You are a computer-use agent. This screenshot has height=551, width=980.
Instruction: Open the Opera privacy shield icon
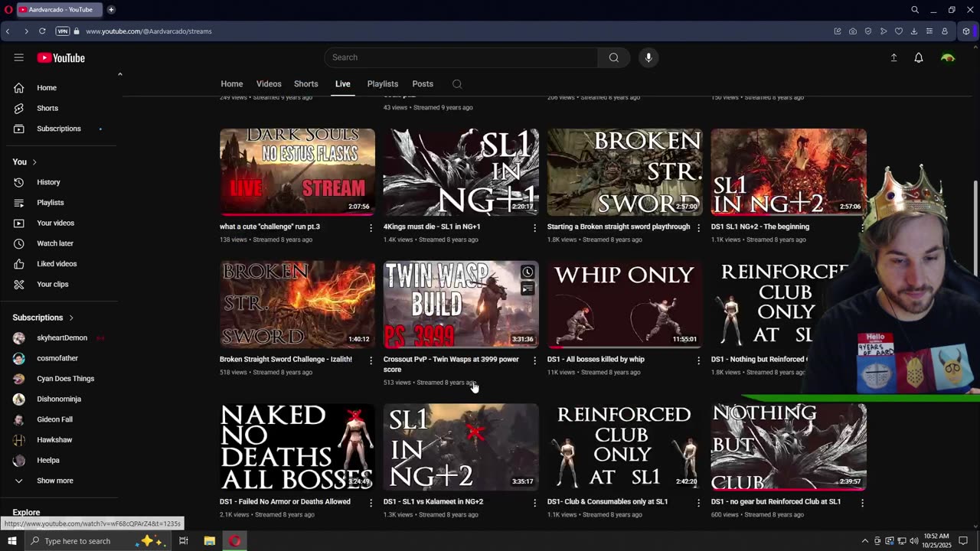pyautogui.click(x=868, y=31)
